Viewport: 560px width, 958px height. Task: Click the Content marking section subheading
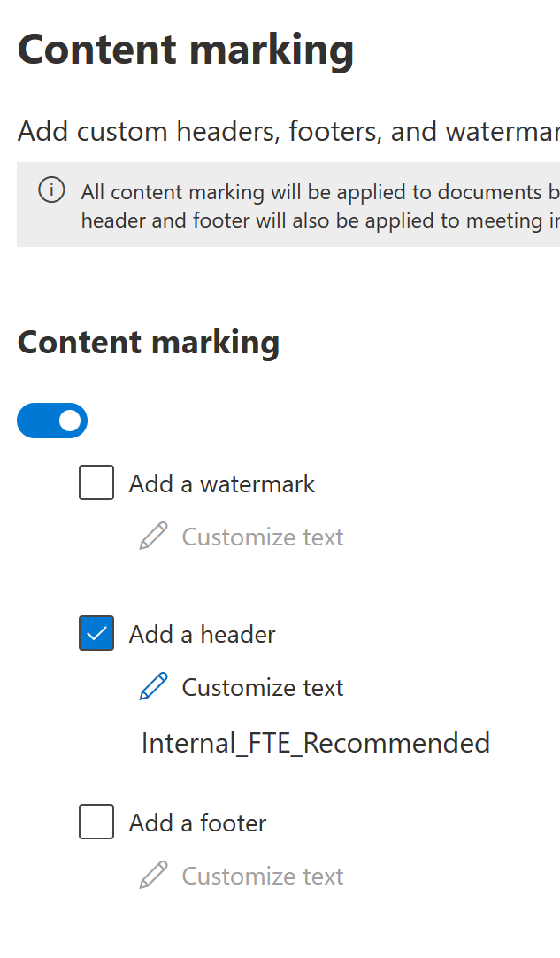(149, 342)
